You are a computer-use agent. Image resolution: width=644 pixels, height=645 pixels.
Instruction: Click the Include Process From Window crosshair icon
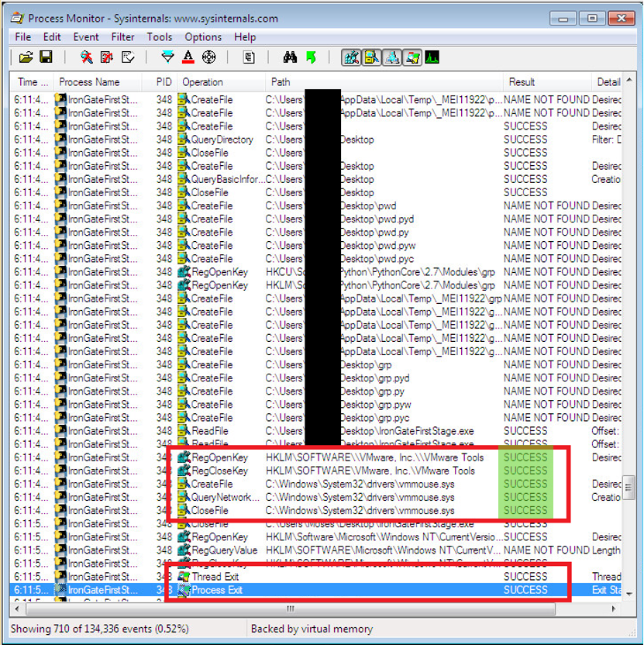tap(209, 57)
